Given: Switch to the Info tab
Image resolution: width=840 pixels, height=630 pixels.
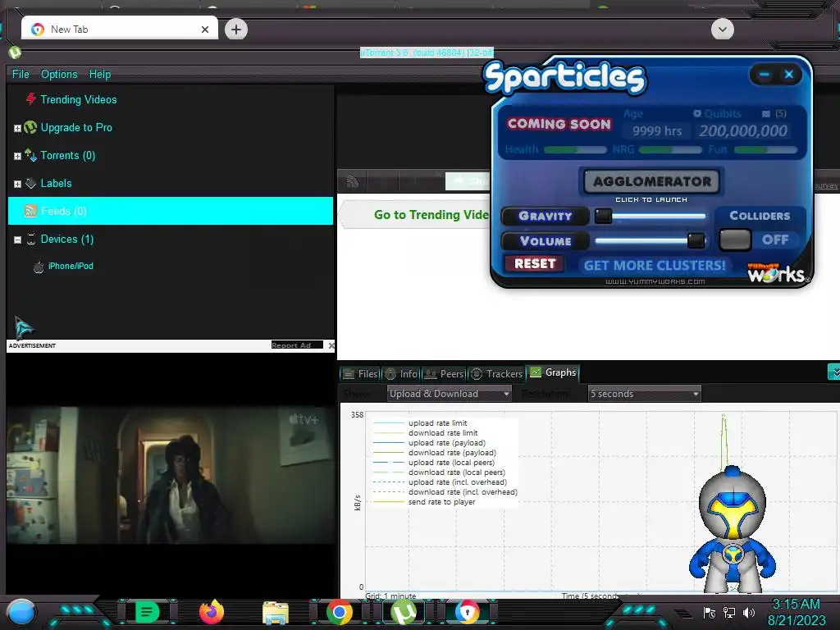Looking at the screenshot, I should (402, 374).
